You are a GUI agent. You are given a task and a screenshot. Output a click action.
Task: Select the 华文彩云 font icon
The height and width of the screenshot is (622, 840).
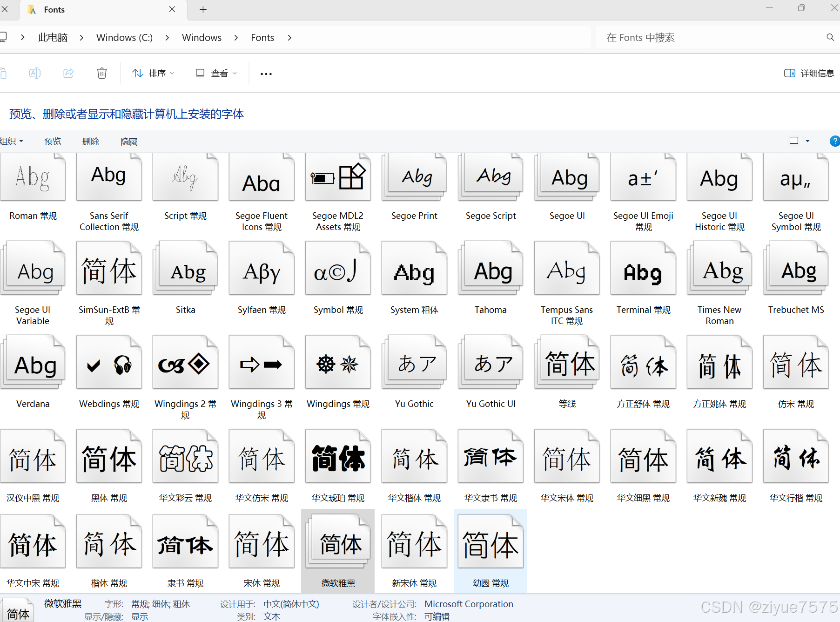click(185, 457)
